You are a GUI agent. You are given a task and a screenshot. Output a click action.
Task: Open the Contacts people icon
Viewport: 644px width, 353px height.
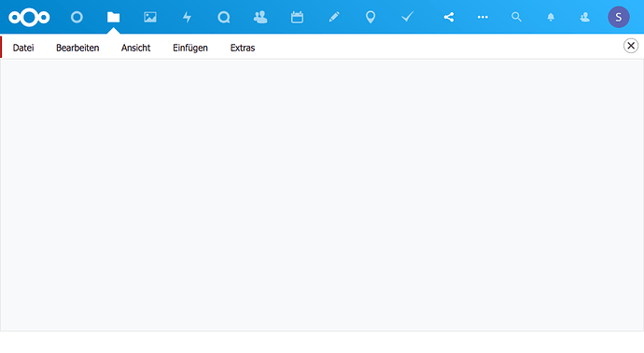[260, 17]
